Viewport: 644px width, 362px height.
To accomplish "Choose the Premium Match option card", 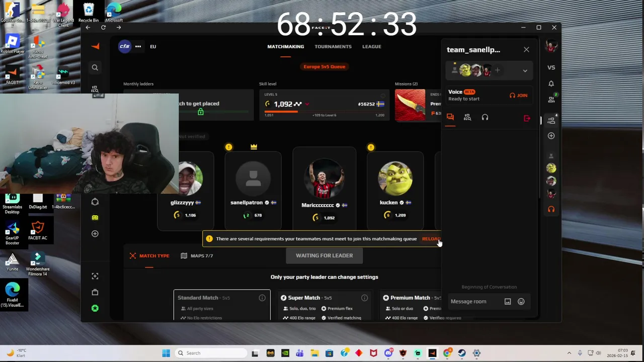I will click(x=410, y=305).
